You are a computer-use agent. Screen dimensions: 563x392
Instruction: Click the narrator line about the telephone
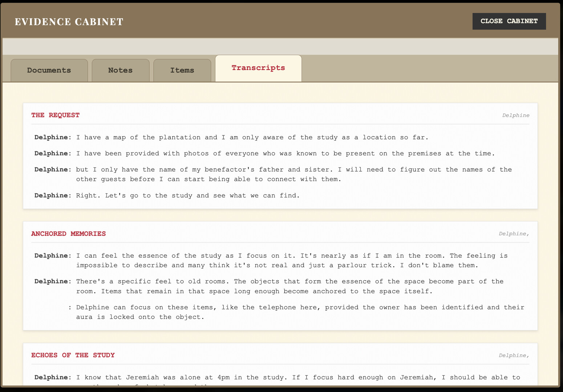point(298,312)
